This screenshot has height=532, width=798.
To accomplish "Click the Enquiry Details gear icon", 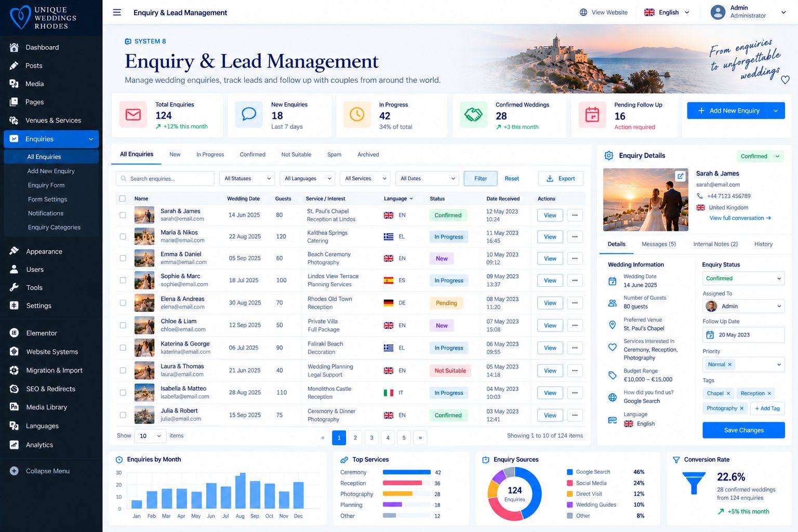I will pos(609,156).
